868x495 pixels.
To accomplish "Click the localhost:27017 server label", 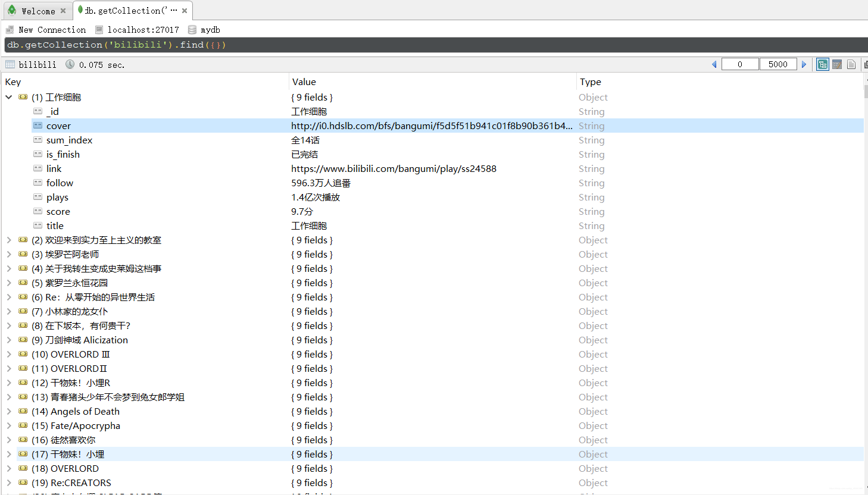I will point(143,30).
